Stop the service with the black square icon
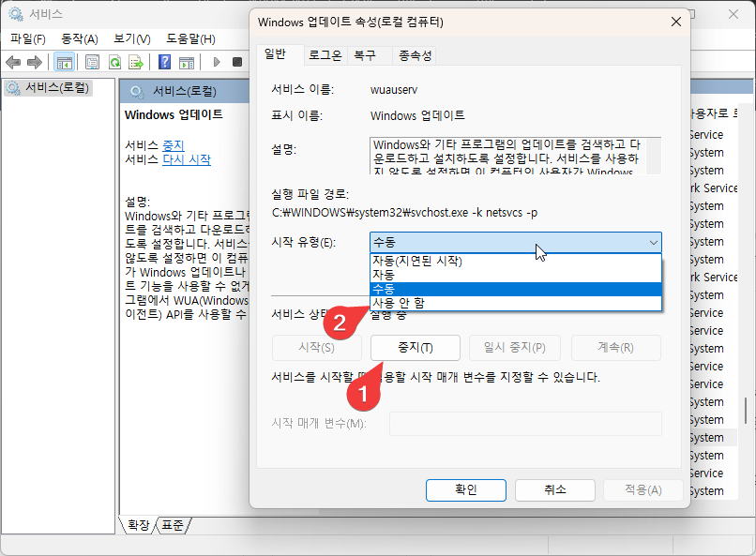The height and width of the screenshot is (556, 756). [x=237, y=62]
